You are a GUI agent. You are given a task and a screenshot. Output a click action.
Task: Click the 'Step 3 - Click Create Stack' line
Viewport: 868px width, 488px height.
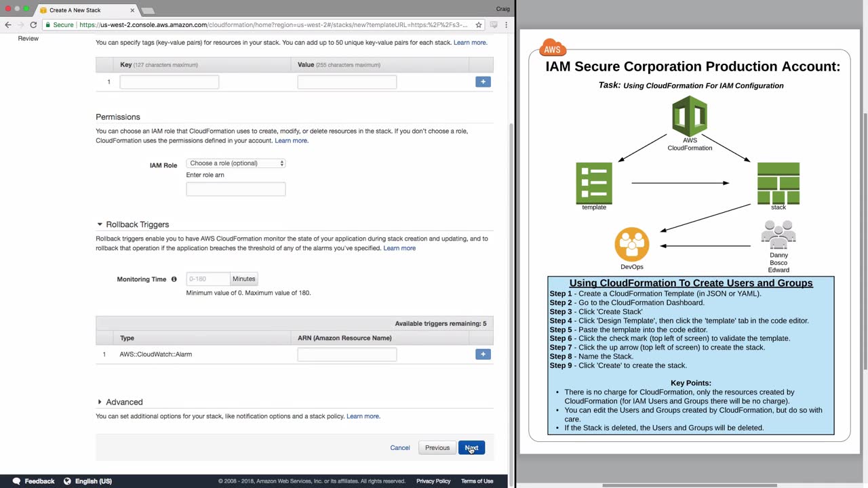tap(596, 312)
